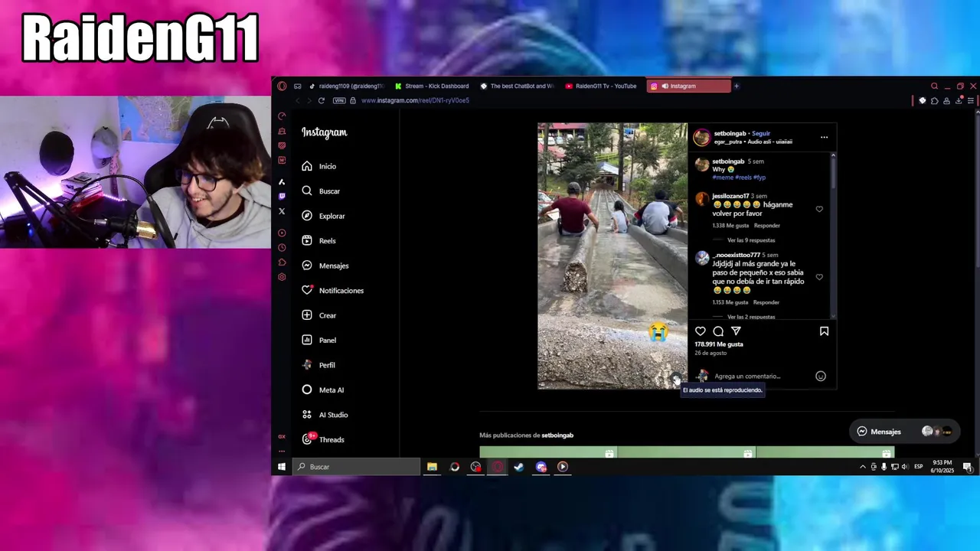Show hidden tray icons chevron
Image resolution: width=980 pixels, height=551 pixels.
863,467
